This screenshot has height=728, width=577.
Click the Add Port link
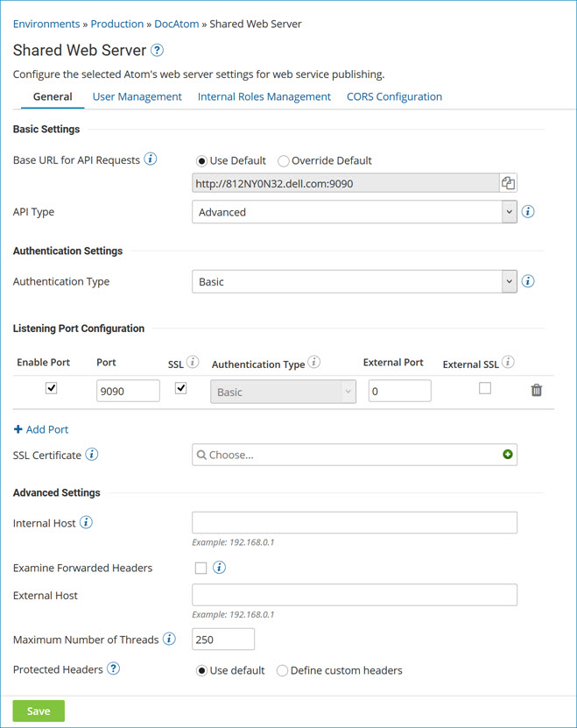pyautogui.click(x=40, y=429)
